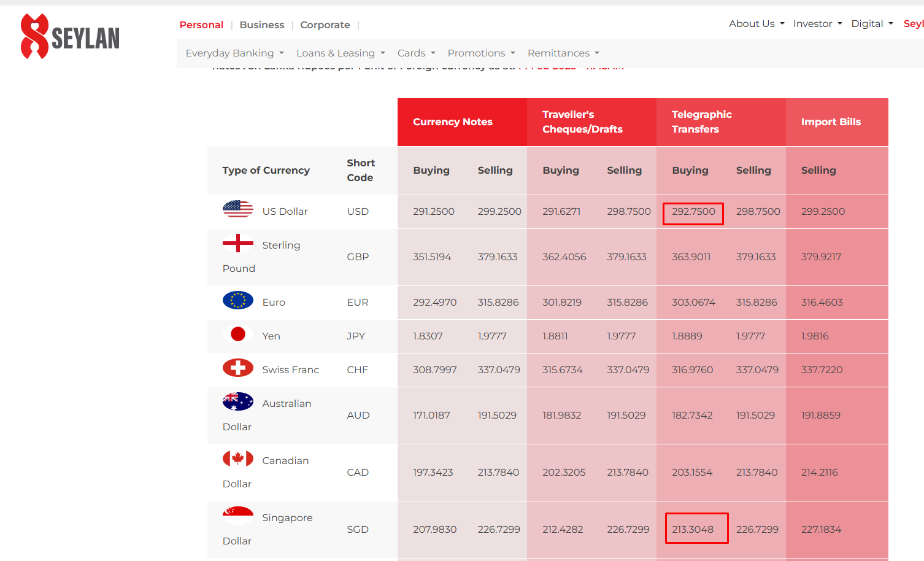Screen dimensions: 924x561
Task: Click the Swiss Franc flag icon
Action: [238, 368]
